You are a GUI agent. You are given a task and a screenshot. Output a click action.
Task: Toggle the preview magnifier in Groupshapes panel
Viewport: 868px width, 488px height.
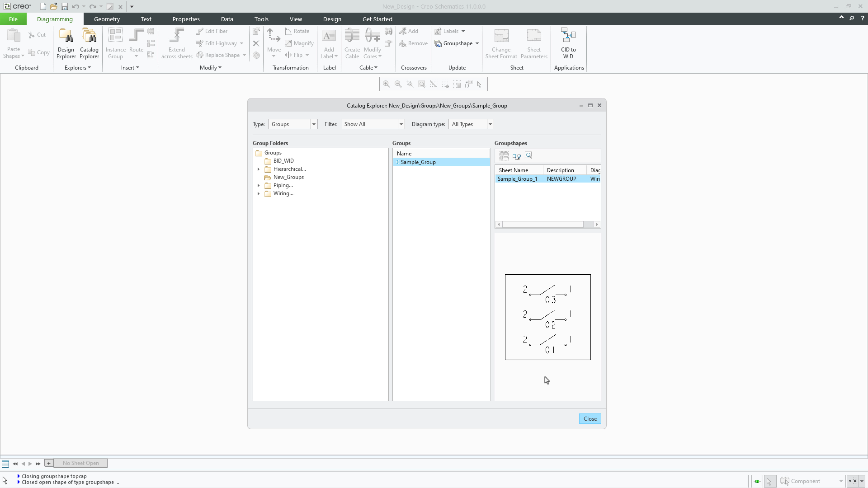528,155
